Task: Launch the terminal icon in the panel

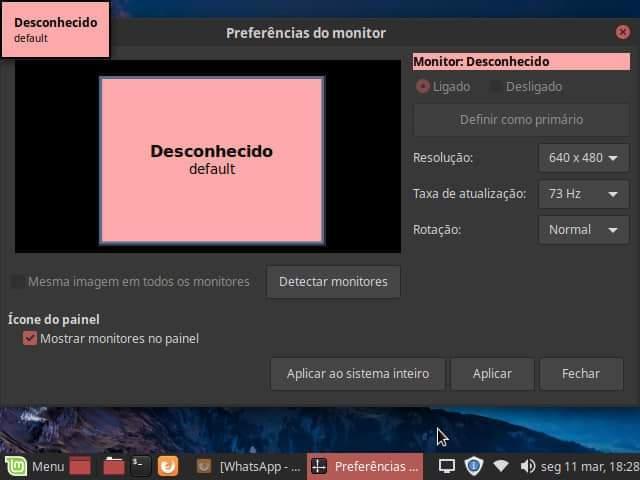Action: (141, 466)
